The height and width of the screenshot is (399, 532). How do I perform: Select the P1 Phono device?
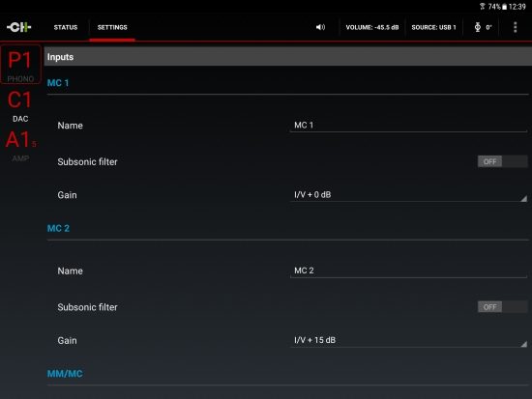tap(20, 65)
